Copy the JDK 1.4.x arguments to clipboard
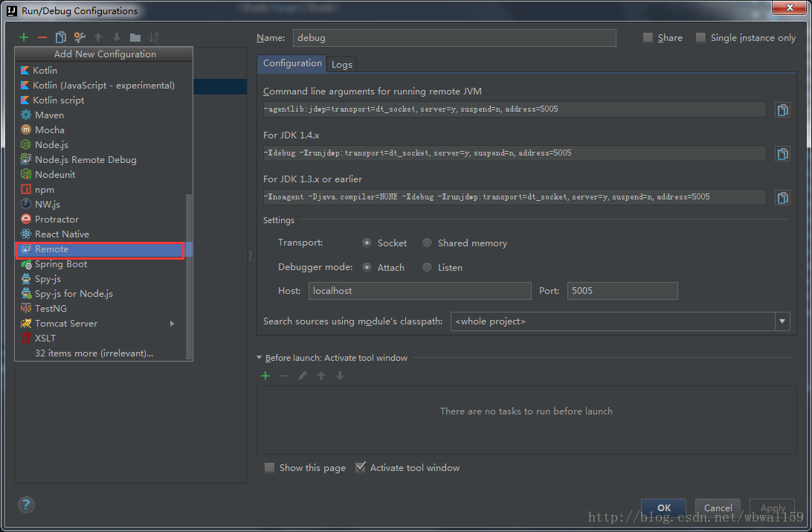812x532 pixels. 782,154
